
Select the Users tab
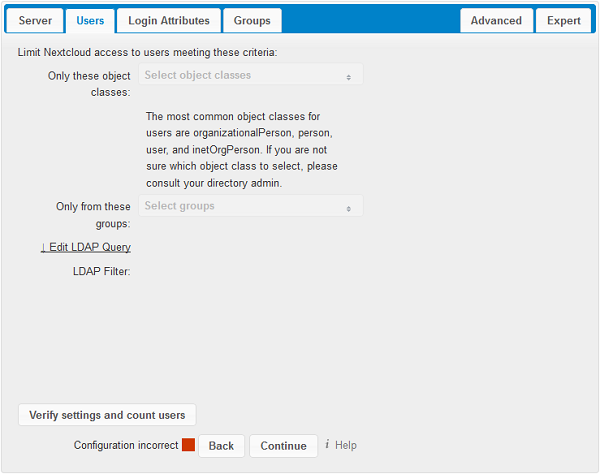pos(90,21)
